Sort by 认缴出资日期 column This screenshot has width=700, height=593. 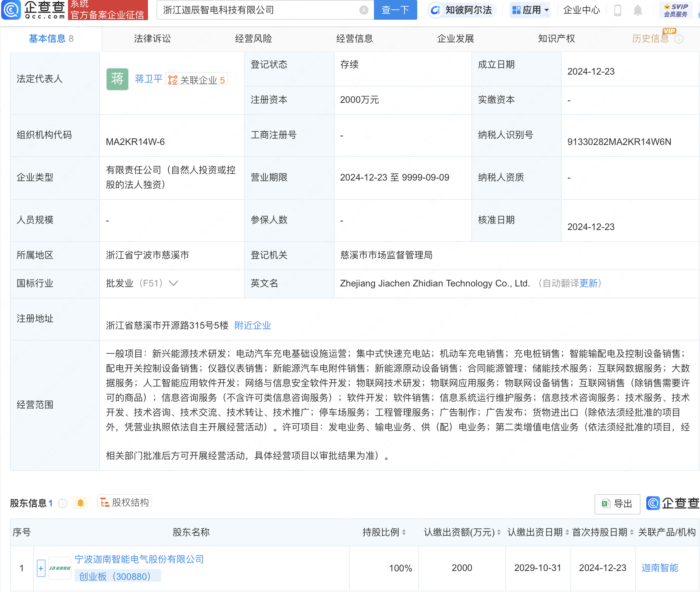tap(567, 532)
